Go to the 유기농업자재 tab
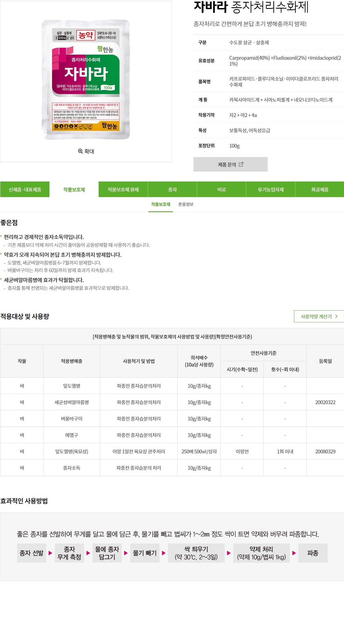Viewport: 344px width, 644px height. [x=271, y=190]
